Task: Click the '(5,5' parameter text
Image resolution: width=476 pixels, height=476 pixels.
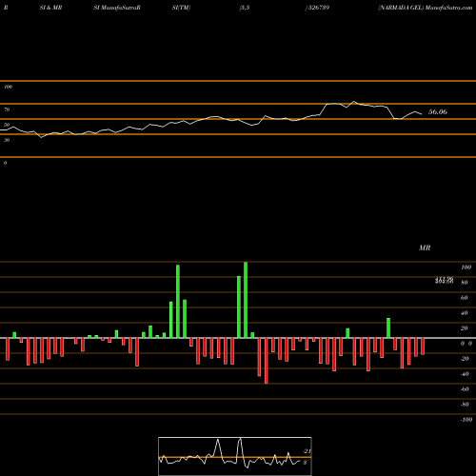Action: pos(245,8)
